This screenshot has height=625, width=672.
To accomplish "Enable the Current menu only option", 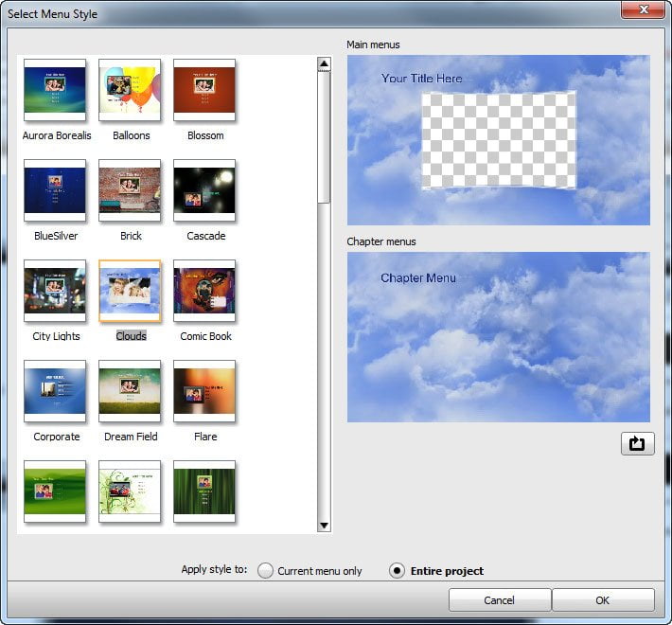I will click(265, 571).
